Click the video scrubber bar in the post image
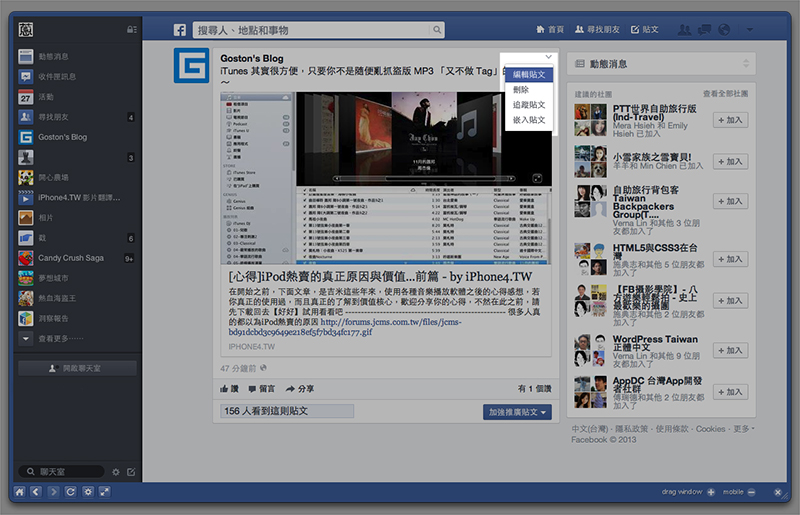The height and width of the screenshot is (515, 800). coord(423,179)
